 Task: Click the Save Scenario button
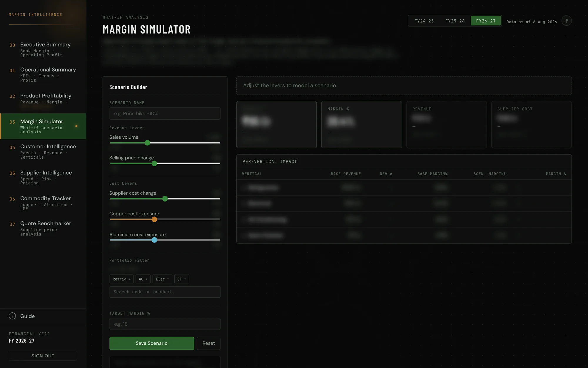coord(151,343)
